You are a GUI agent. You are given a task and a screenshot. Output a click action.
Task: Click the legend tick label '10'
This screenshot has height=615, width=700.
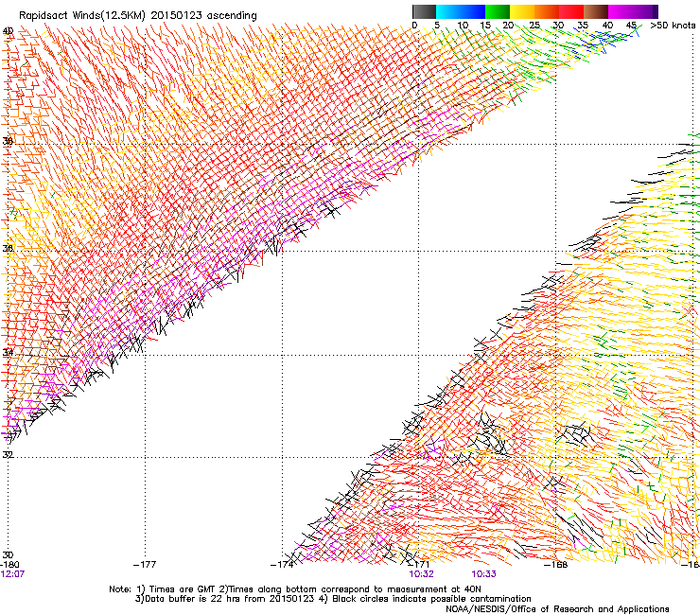coord(463,26)
